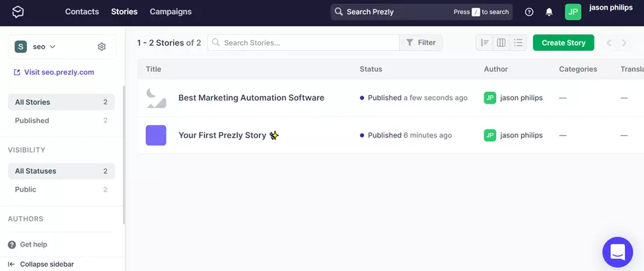Click the Title column header
644x271 pixels.
coord(154,69)
